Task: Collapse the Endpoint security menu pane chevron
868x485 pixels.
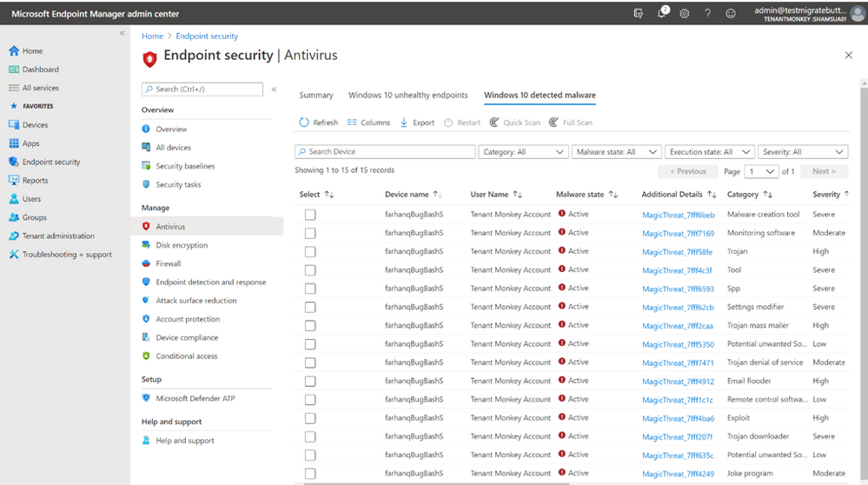Action: coord(274,90)
